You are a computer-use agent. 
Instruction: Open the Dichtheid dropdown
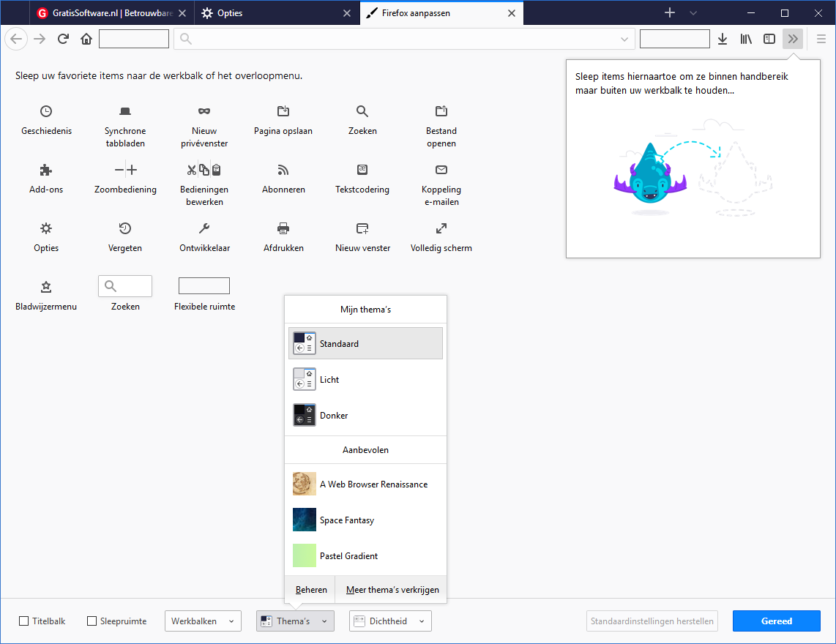pos(389,621)
